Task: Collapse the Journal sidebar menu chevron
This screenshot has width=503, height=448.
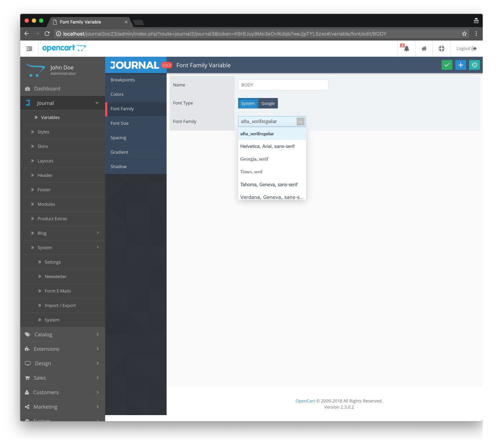Action: tap(97, 103)
